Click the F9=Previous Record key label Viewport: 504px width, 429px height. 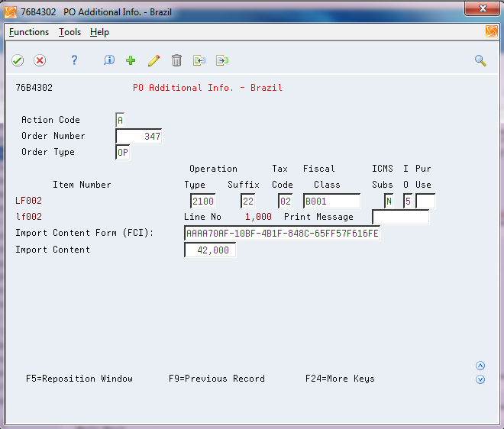point(217,379)
